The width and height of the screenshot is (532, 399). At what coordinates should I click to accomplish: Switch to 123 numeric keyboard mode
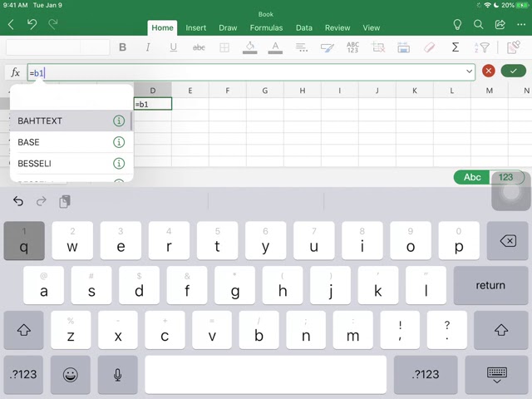[505, 177]
